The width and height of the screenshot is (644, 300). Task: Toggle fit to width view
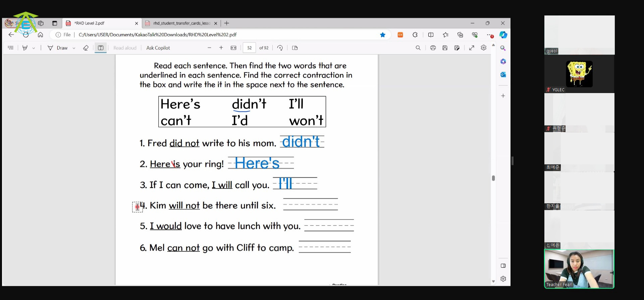coord(233,48)
